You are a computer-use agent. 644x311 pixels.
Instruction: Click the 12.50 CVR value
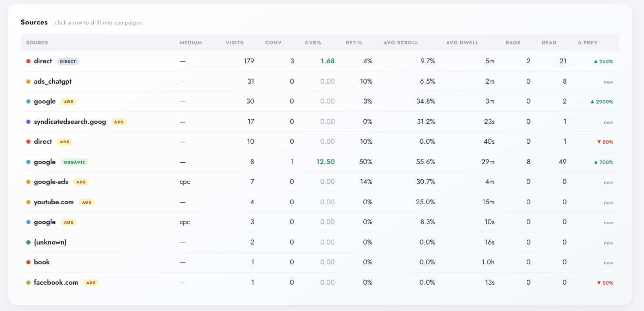[x=325, y=162]
